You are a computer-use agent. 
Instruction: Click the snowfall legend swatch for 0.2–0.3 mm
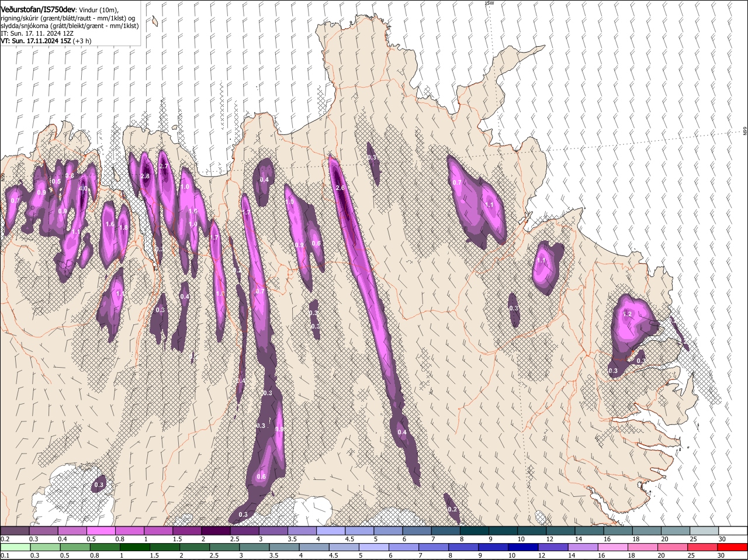15,530
